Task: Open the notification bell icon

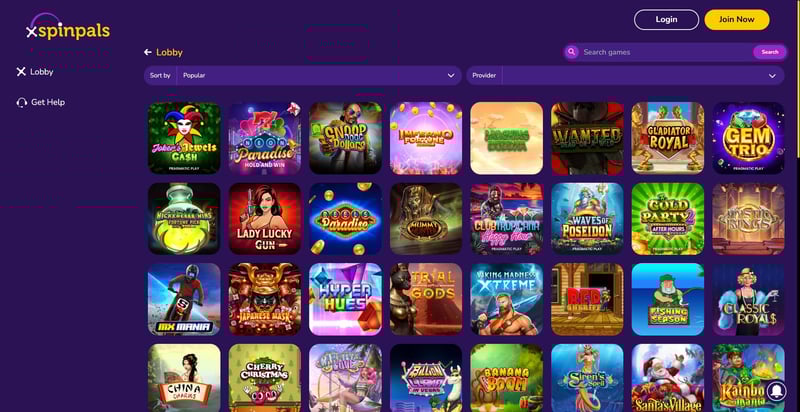Action: (x=777, y=391)
